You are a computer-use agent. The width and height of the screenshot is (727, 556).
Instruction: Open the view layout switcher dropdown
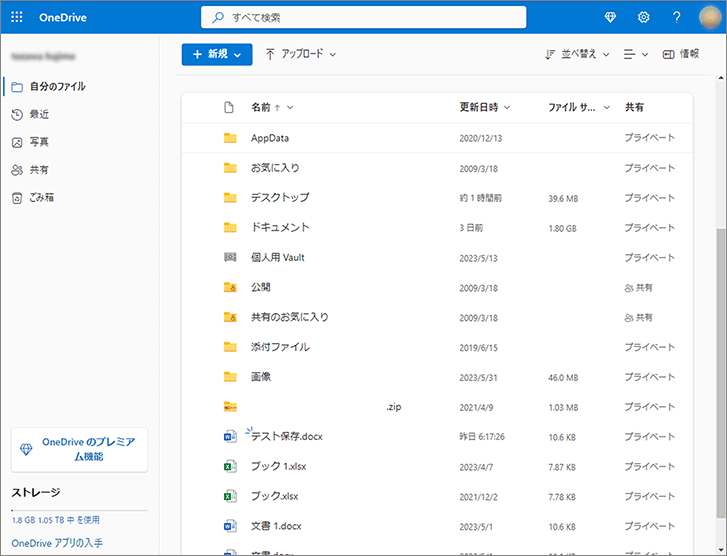[635, 54]
